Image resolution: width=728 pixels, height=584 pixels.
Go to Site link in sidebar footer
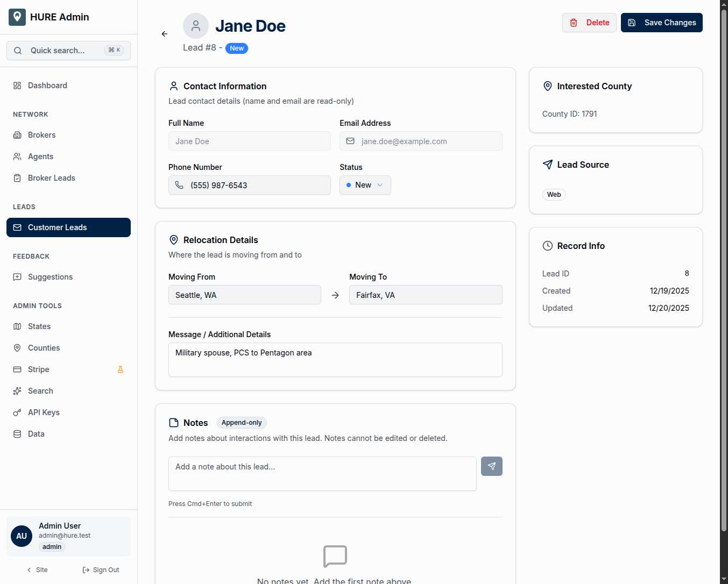click(x=37, y=570)
